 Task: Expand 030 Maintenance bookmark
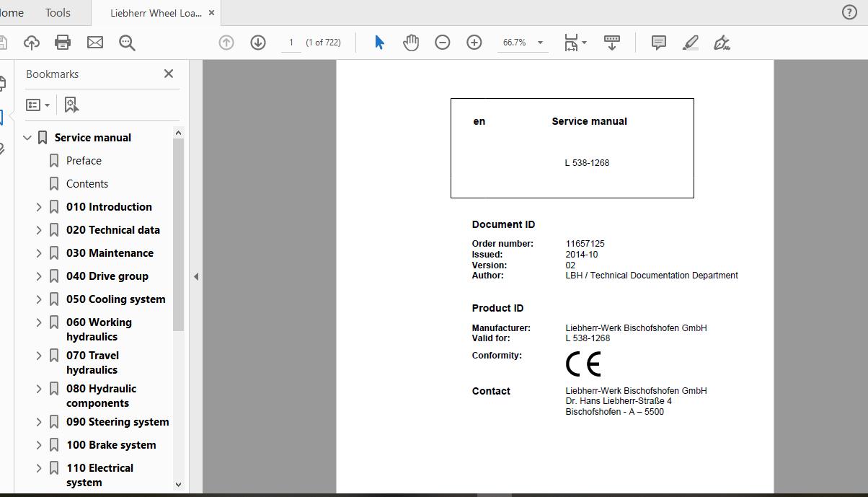point(39,252)
